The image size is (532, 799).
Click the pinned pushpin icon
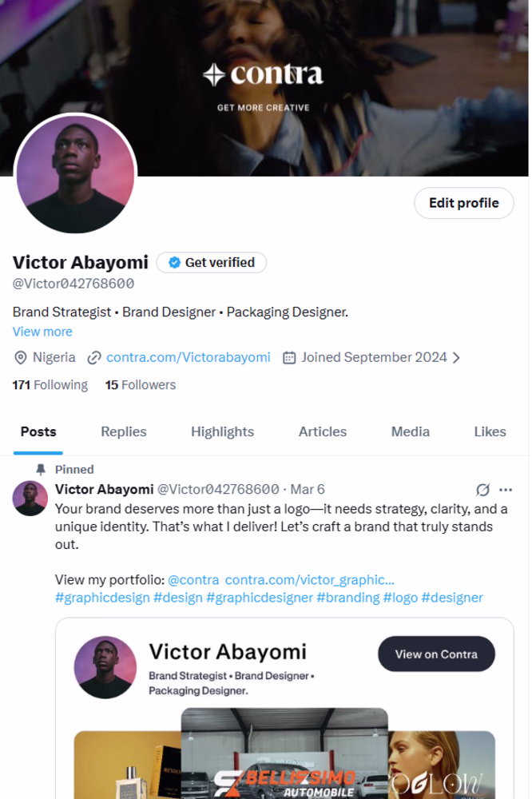pyautogui.click(x=41, y=469)
